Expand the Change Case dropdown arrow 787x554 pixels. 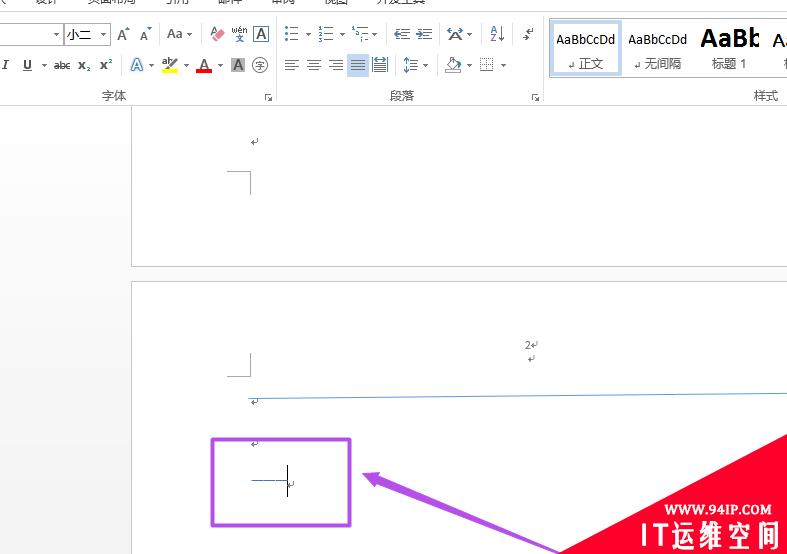coord(190,35)
